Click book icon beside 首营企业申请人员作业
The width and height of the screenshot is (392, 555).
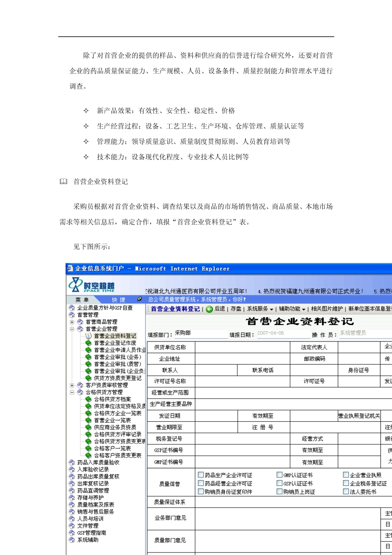(x=88, y=350)
